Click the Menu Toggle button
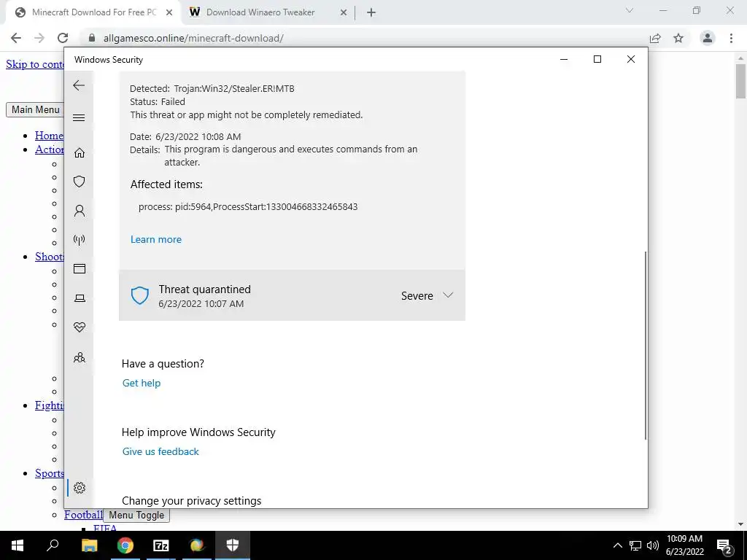 coord(136,516)
